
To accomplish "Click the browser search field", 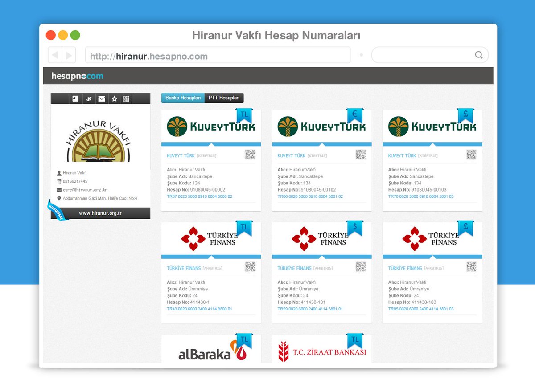I will click(430, 55).
